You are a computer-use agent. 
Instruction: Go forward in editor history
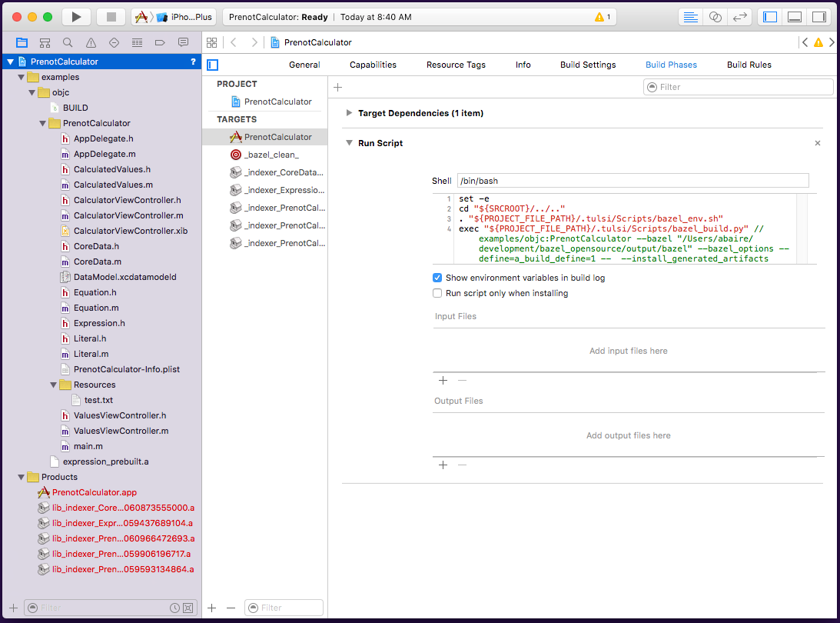click(x=254, y=42)
